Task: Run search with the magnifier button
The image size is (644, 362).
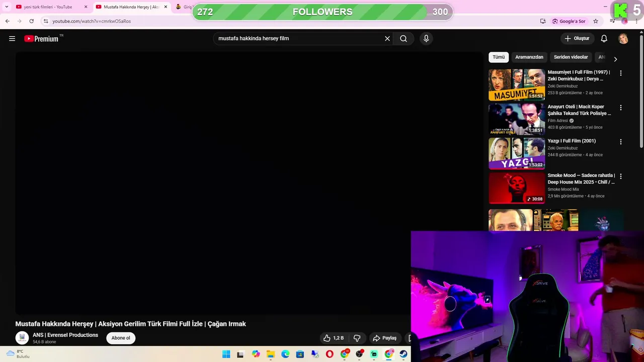Action: point(404,39)
